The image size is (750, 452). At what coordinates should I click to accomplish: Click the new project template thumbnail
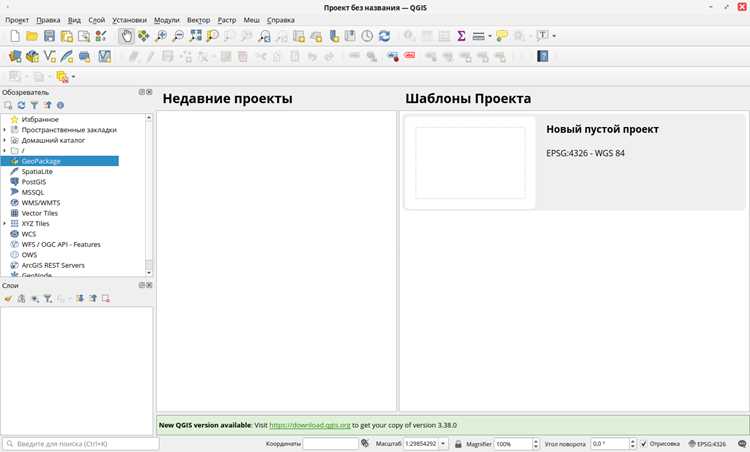pos(470,163)
